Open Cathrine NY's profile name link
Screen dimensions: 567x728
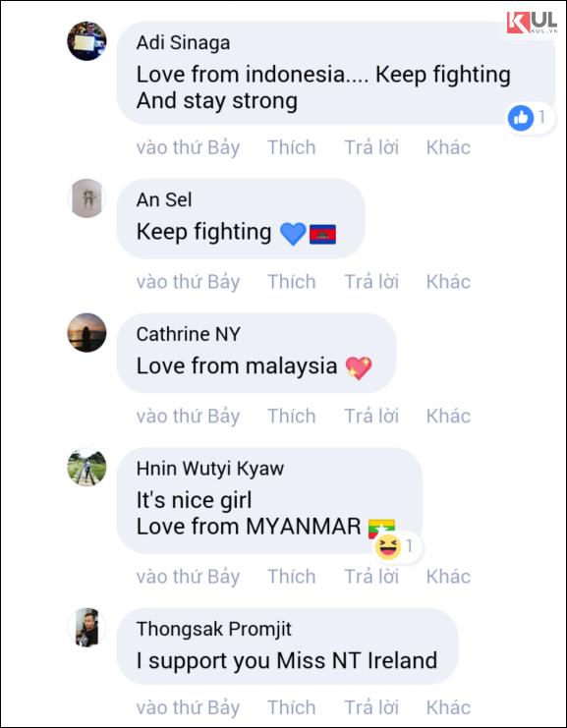coord(188,334)
